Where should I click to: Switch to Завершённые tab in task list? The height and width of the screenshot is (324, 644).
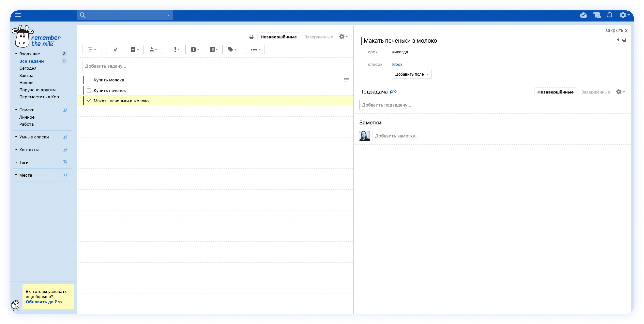318,37
